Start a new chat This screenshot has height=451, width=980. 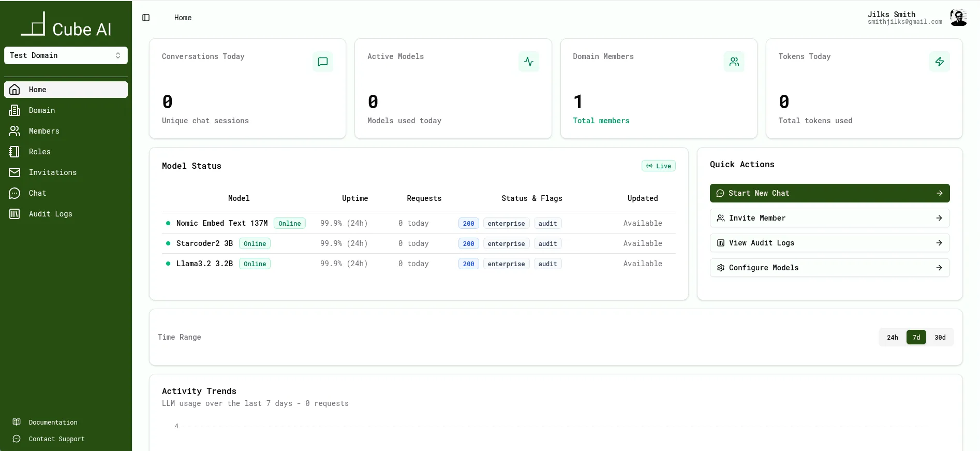[x=829, y=193]
